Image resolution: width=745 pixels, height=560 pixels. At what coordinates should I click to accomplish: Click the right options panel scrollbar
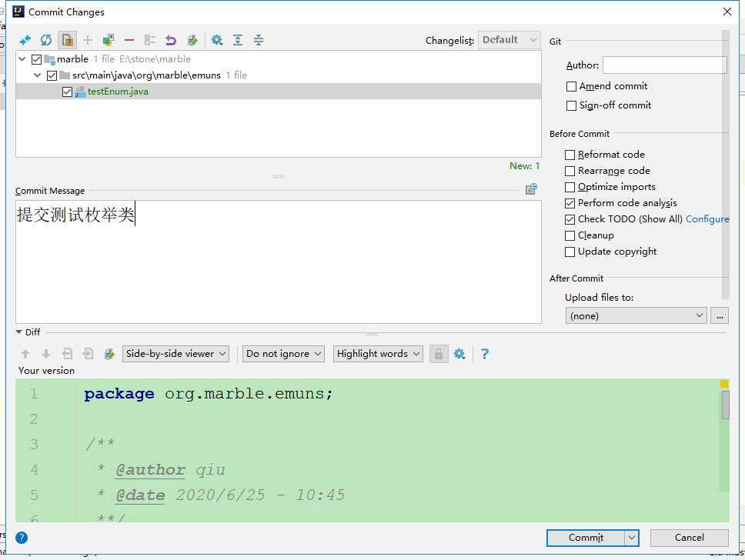(725, 165)
